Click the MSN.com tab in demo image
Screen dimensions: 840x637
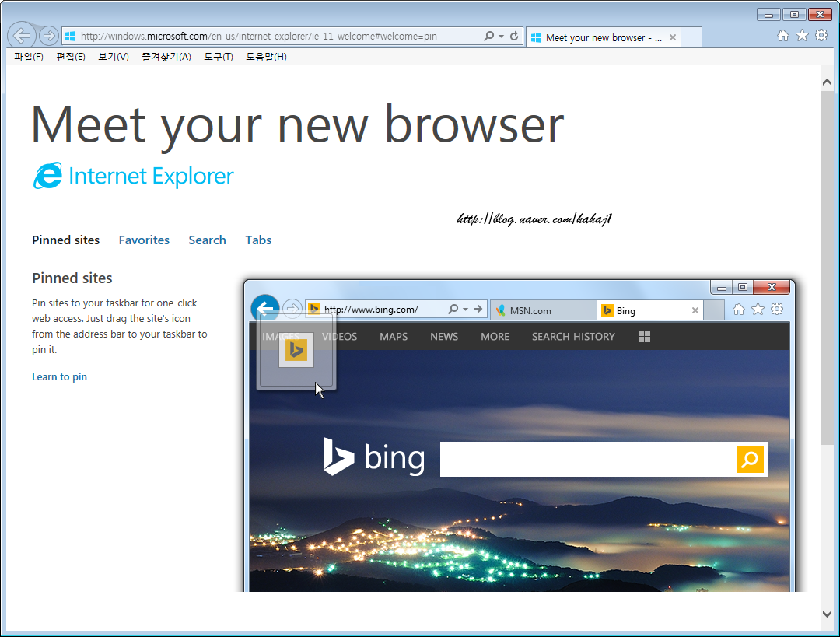tap(543, 311)
